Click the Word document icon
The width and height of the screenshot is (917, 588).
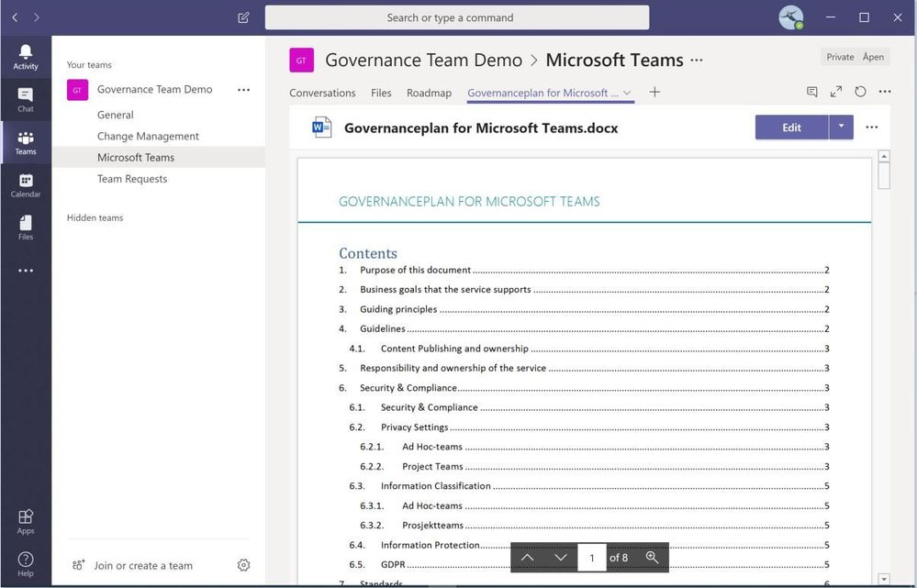[321, 128]
